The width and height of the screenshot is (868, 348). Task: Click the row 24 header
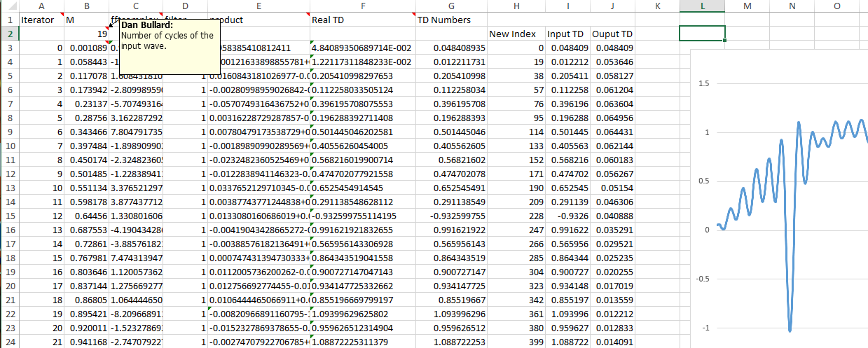point(9,342)
